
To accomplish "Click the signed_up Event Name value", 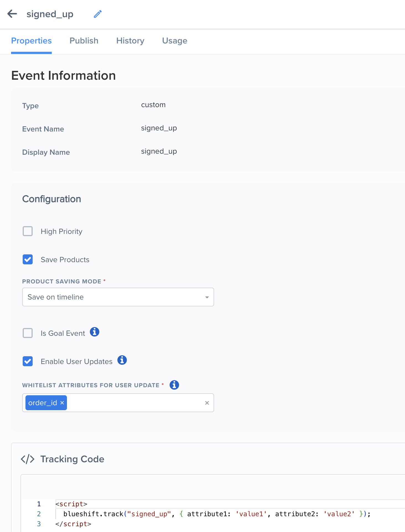I will click(x=159, y=128).
